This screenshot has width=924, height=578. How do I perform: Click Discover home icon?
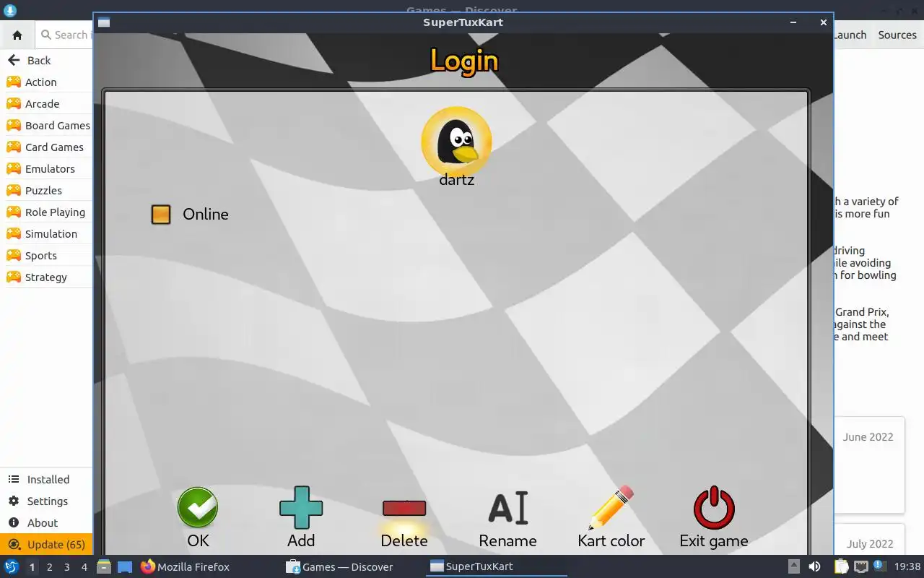17,35
